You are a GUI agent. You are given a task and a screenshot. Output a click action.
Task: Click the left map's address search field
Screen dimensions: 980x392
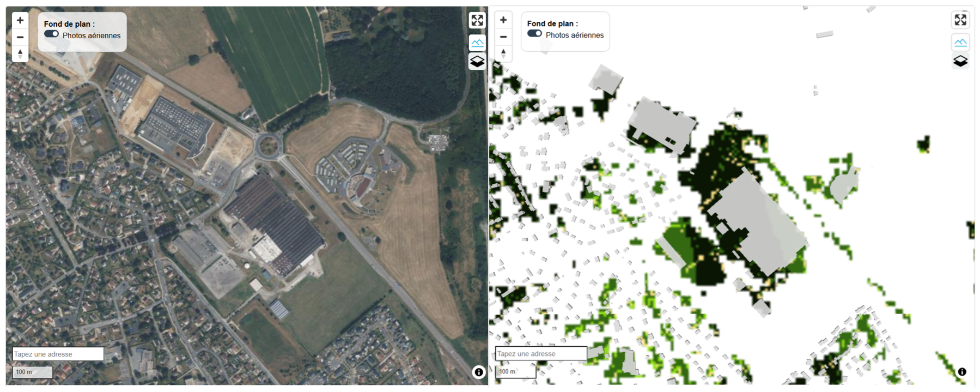click(58, 354)
